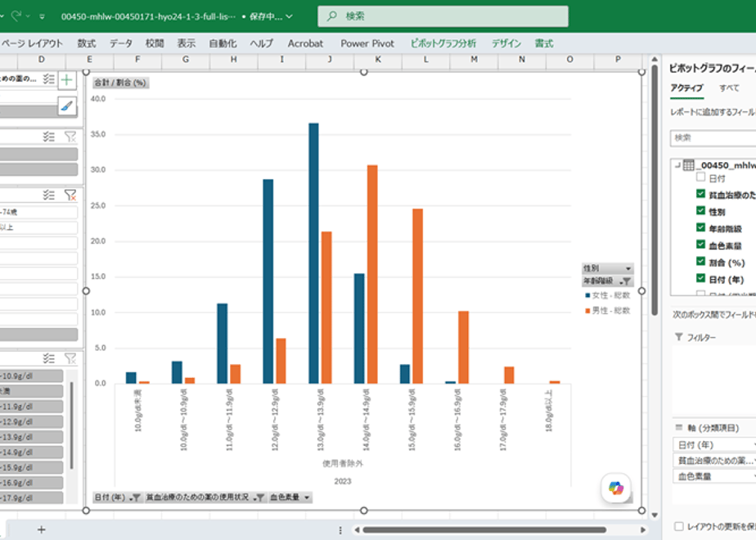The height and width of the screenshot is (540, 756).
Task: Click the horizontal worksheet scrollbar thumb
Action: [484, 530]
